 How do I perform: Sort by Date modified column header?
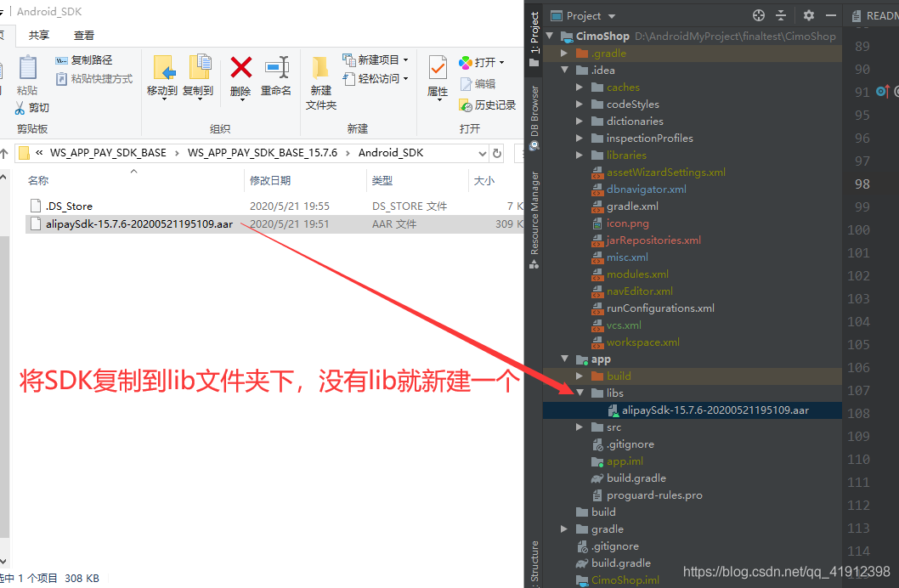point(270,180)
